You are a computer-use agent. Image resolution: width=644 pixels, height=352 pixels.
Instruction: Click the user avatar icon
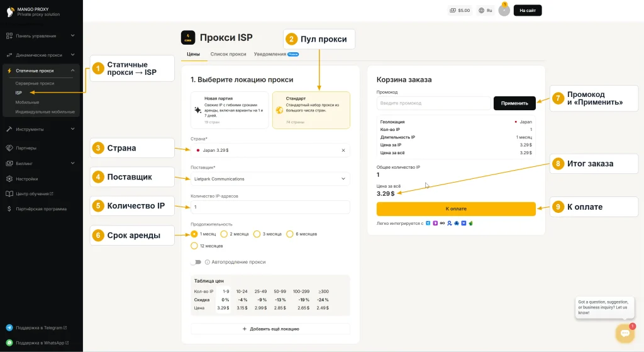coord(504,10)
